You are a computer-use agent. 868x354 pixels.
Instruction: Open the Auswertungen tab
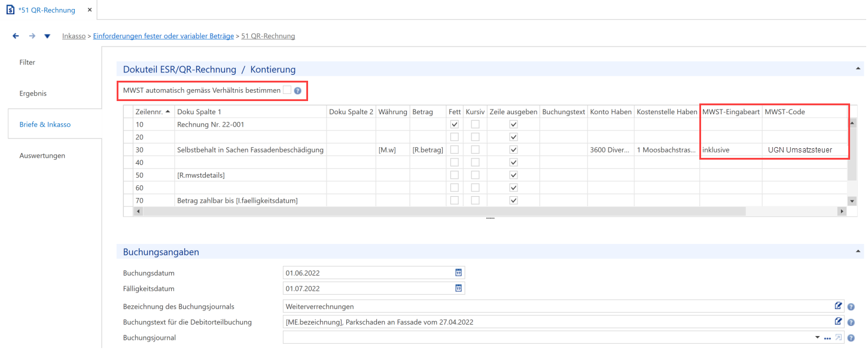coord(42,155)
